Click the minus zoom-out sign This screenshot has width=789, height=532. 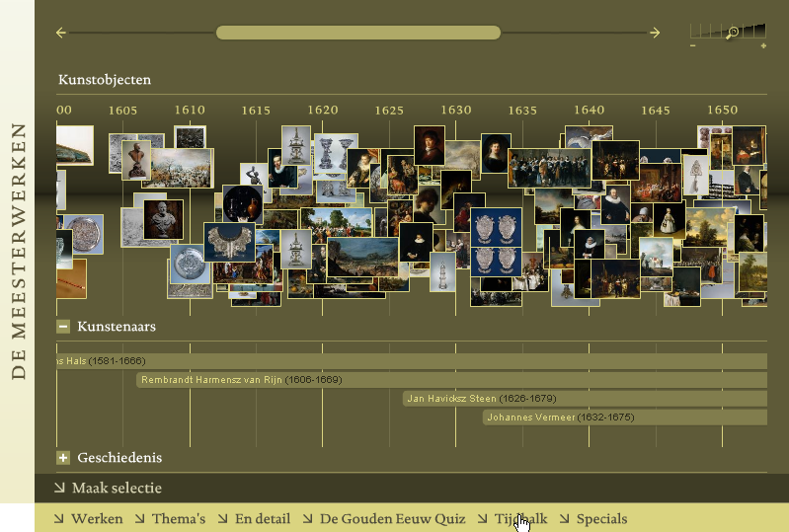(x=693, y=45)
